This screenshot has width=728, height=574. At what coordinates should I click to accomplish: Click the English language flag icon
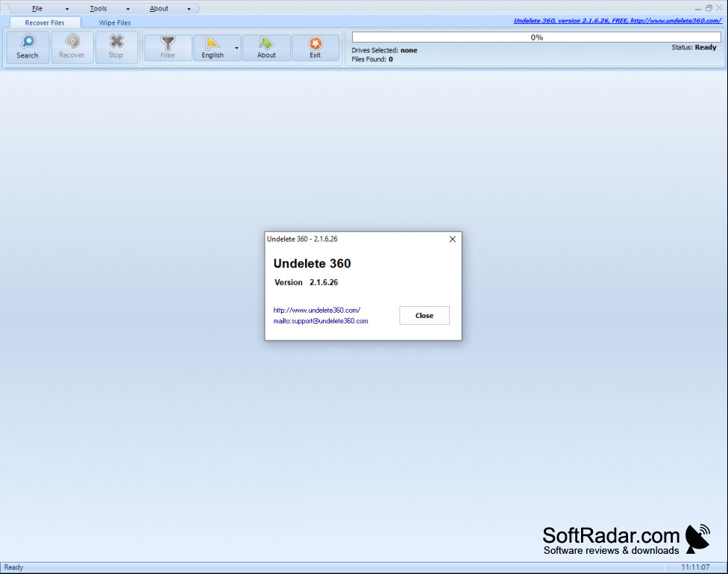click(212, 43)
